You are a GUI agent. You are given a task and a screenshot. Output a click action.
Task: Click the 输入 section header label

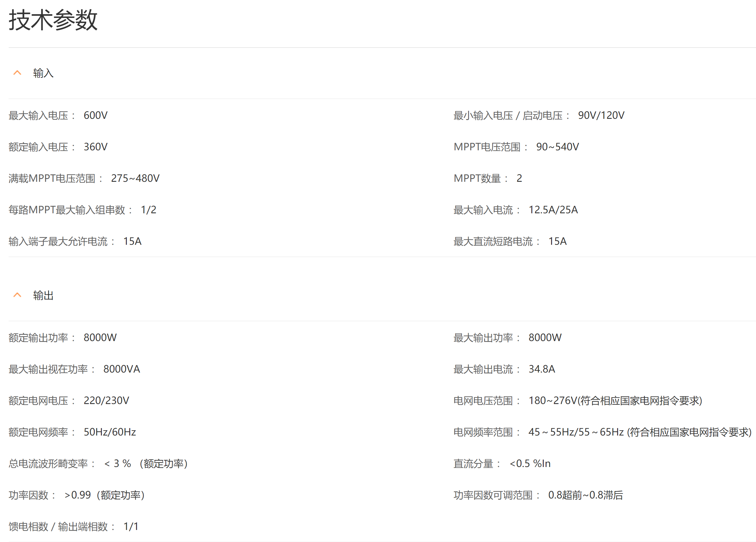tap(43, 73)
